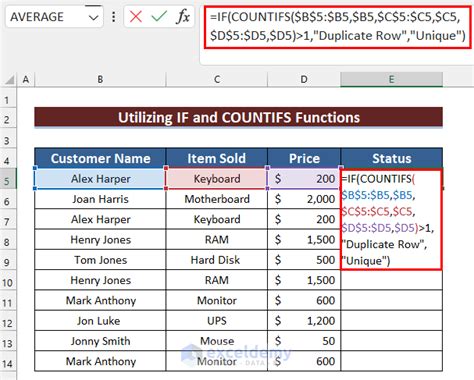Viewport: 474px width, 380px height.
Task: Expand the Name Box dropdown arrow
Action: tap(94, 17)
